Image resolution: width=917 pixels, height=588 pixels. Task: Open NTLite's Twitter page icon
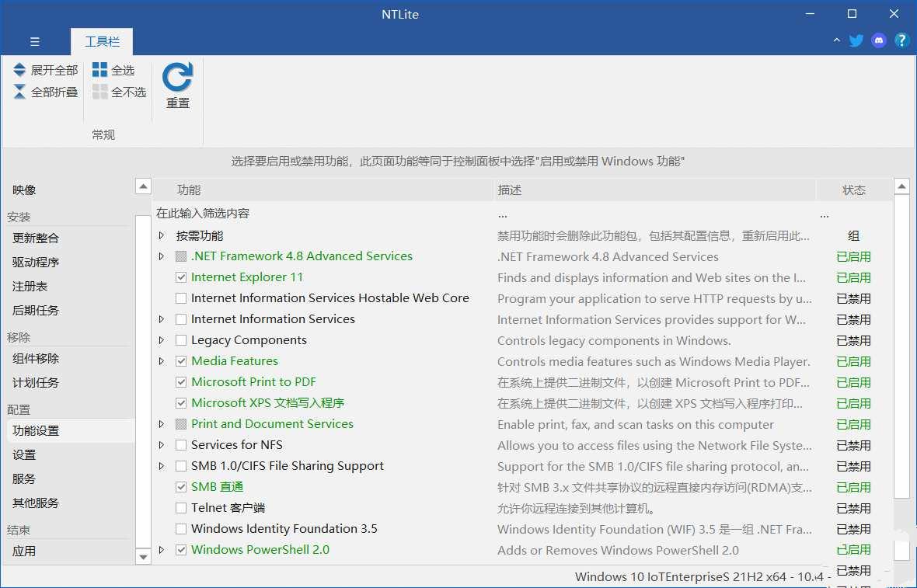[856, 40]
